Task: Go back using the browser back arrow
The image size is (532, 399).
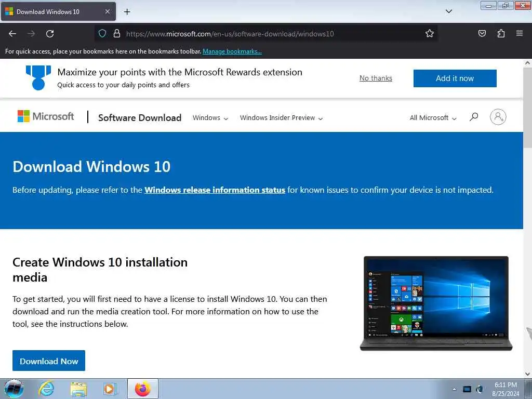Action: (x=12, y=34)
